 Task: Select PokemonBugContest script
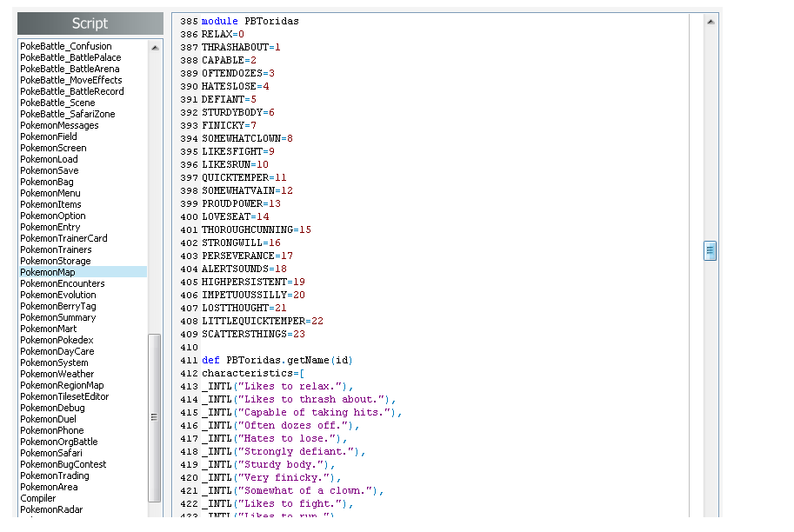click(x=63, y=464)
